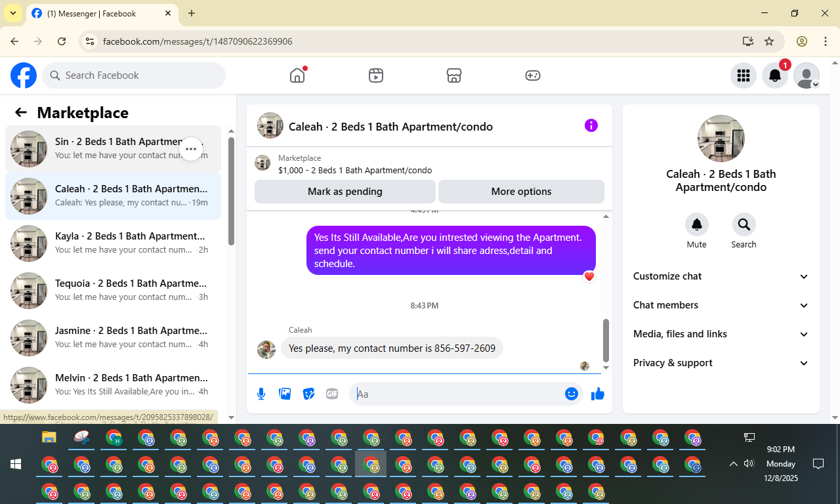Open the three-dot options on the Sin conversation
The width and height of the screenshot is (840, 504).
[190, 149]
